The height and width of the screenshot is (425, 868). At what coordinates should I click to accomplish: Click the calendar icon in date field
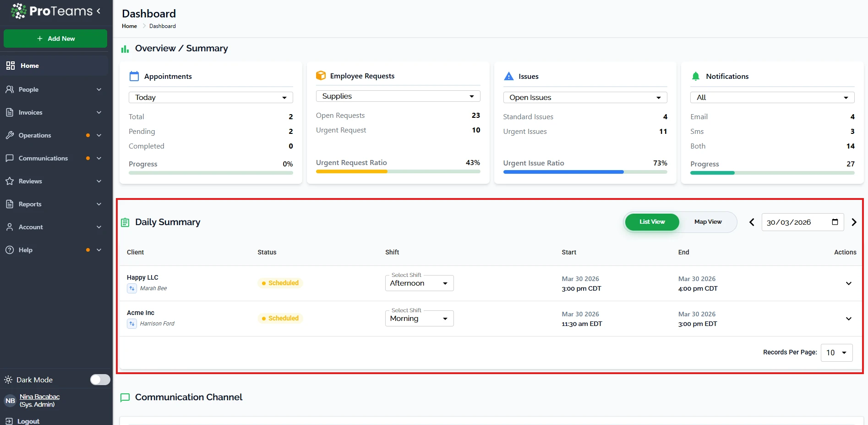(x=835, y=222)
